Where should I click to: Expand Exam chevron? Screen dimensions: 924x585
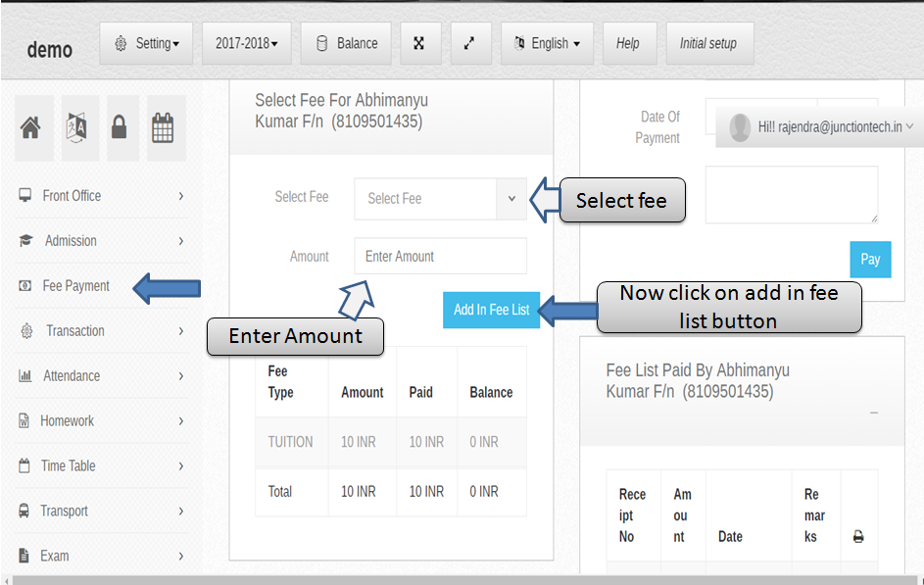[181, 557]
